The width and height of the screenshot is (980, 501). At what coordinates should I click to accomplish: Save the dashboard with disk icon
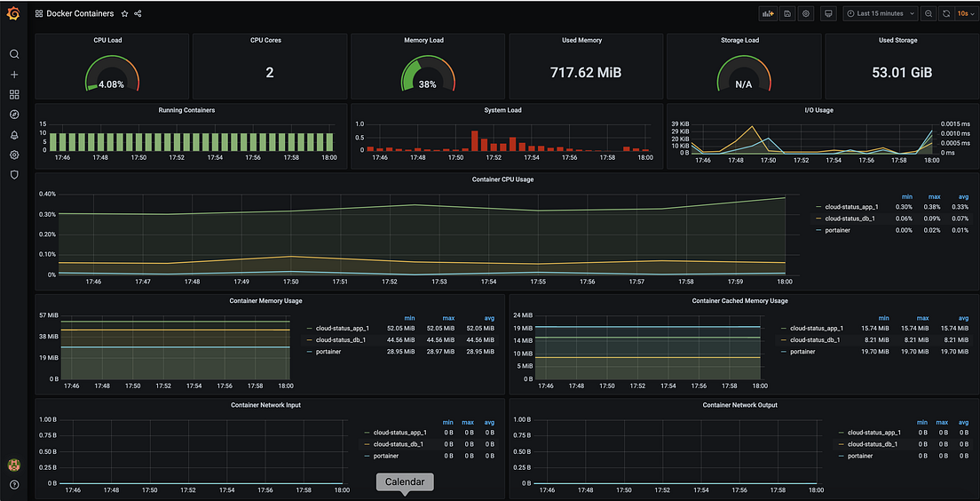coord(786,13)
